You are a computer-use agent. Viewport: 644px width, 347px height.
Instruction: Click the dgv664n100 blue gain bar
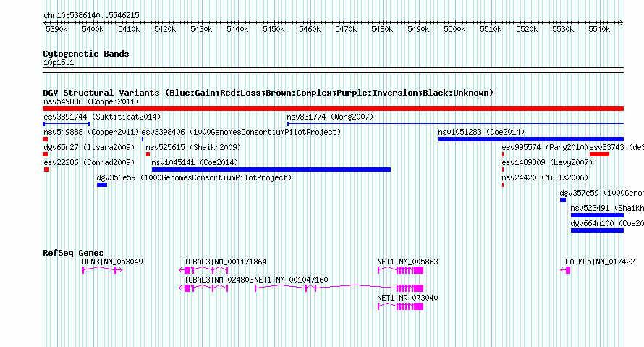[x=597, y=230]
